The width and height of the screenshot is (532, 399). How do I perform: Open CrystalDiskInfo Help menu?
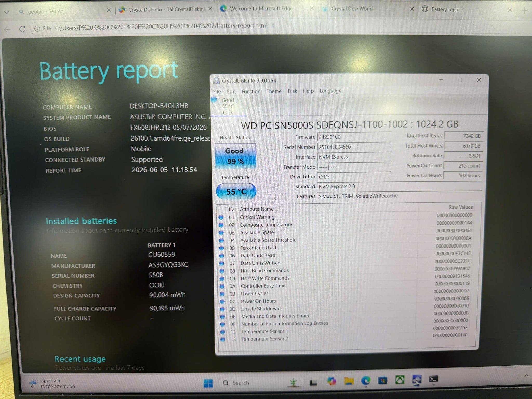[x=308, y=91]
